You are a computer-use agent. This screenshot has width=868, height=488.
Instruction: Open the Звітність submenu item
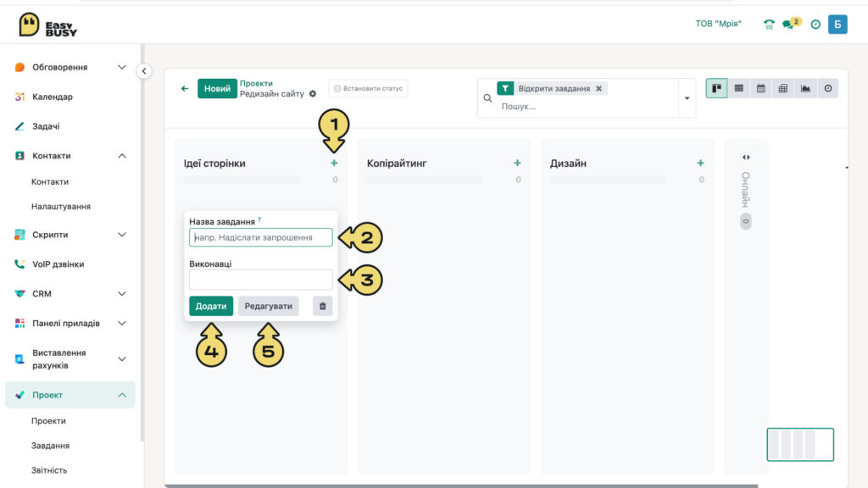coord(49,470)
